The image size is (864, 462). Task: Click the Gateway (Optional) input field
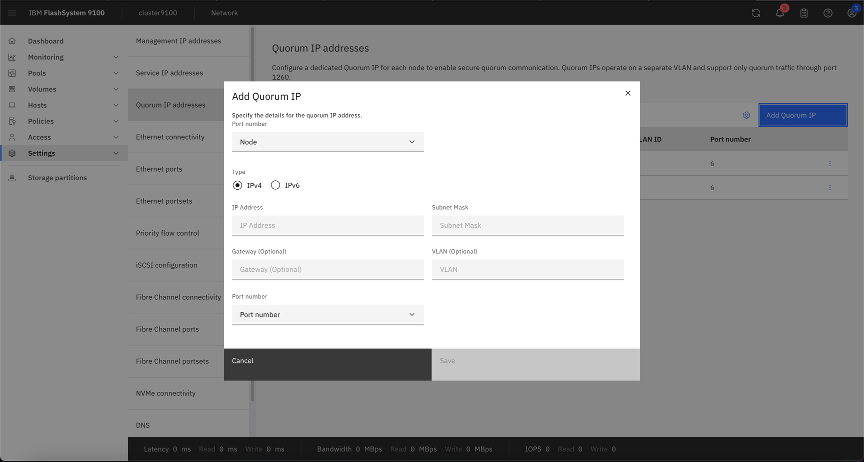328,269
